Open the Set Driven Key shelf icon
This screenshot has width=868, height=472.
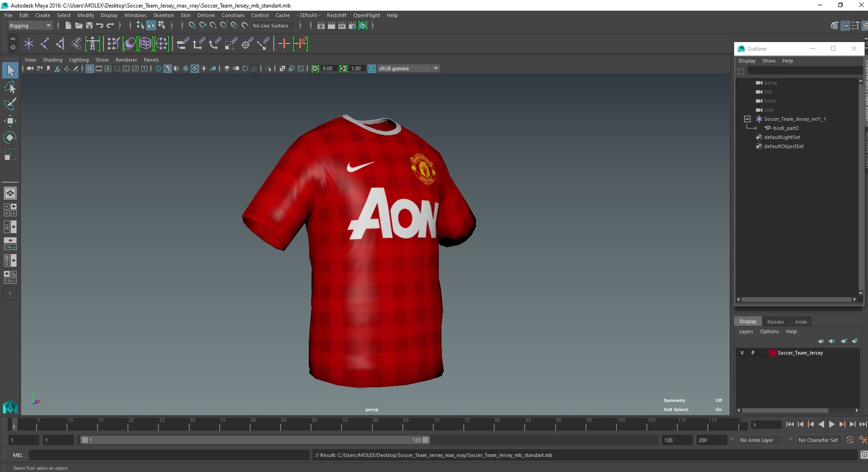pos(300,44)
